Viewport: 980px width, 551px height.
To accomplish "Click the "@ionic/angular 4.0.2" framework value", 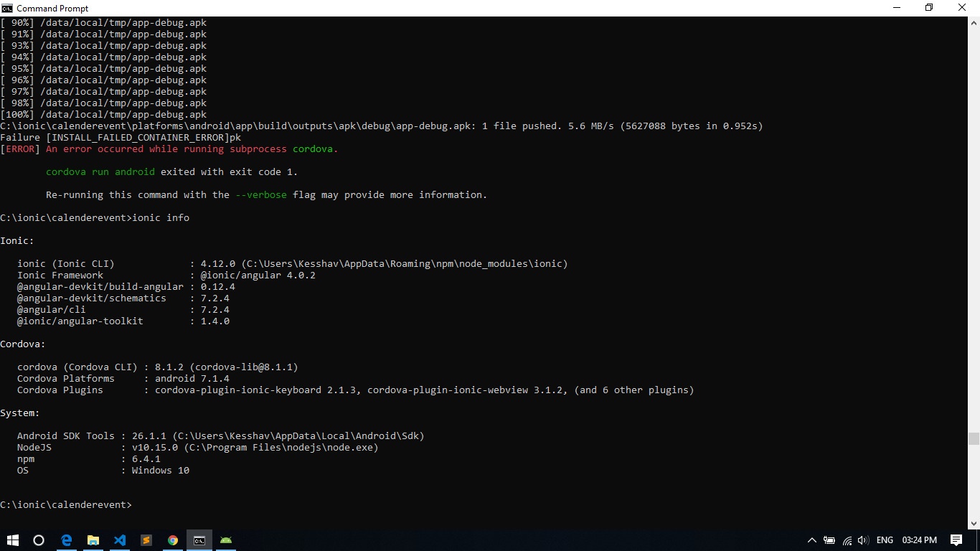I will (x=258, y=275).
